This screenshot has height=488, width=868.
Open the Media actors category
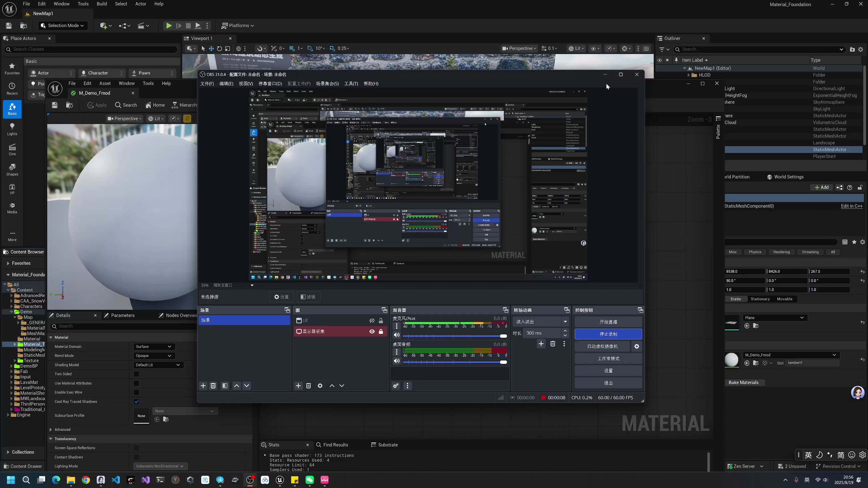(12, 208)
